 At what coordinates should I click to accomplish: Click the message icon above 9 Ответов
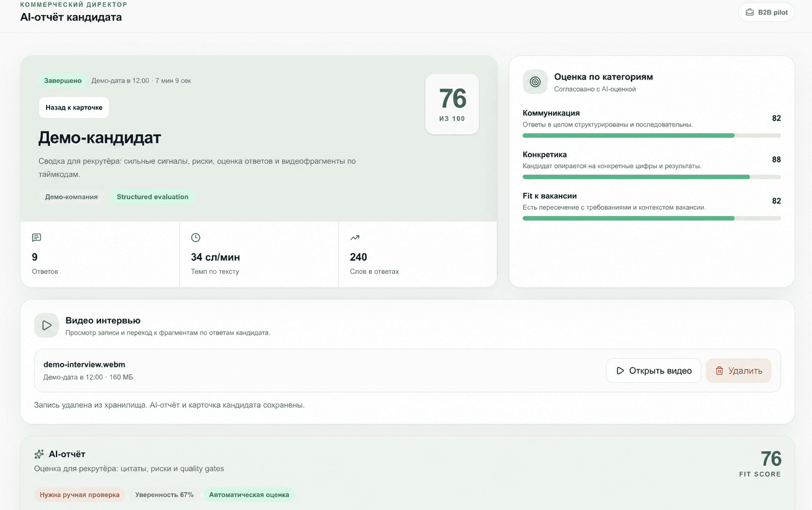(x=36, y=238)
